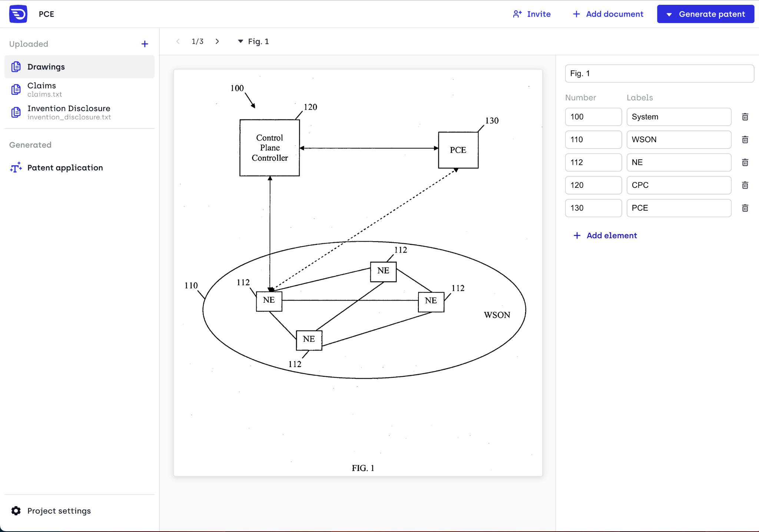Viewport: 759px width, 532px height.
Task: Go to next drawing page with right chevron
Action: point(217,41)
